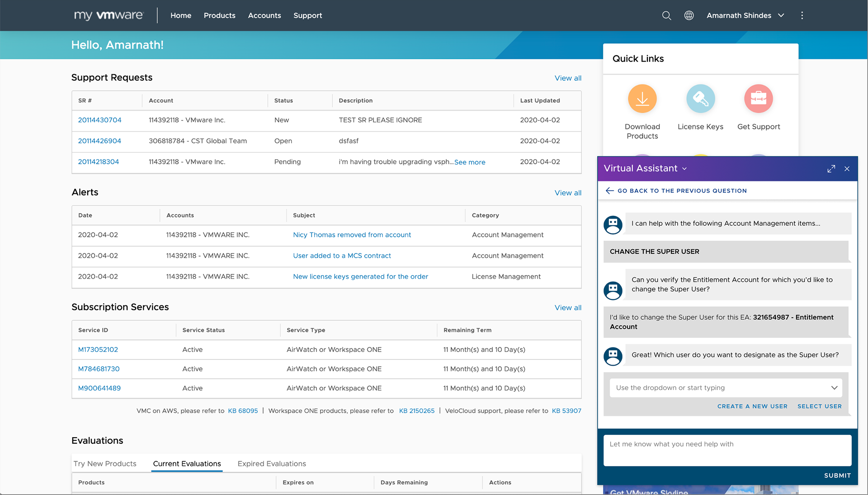Click the Category column header in Alerts
The height and width of the screenshot is (495, 868).
pos(485,215)
